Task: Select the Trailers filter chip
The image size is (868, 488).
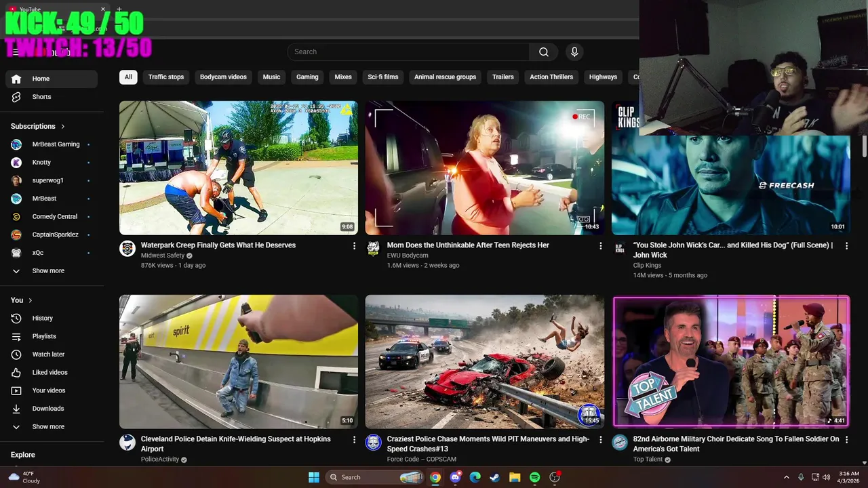Action: pyautogui.click(x=503, y=77)
